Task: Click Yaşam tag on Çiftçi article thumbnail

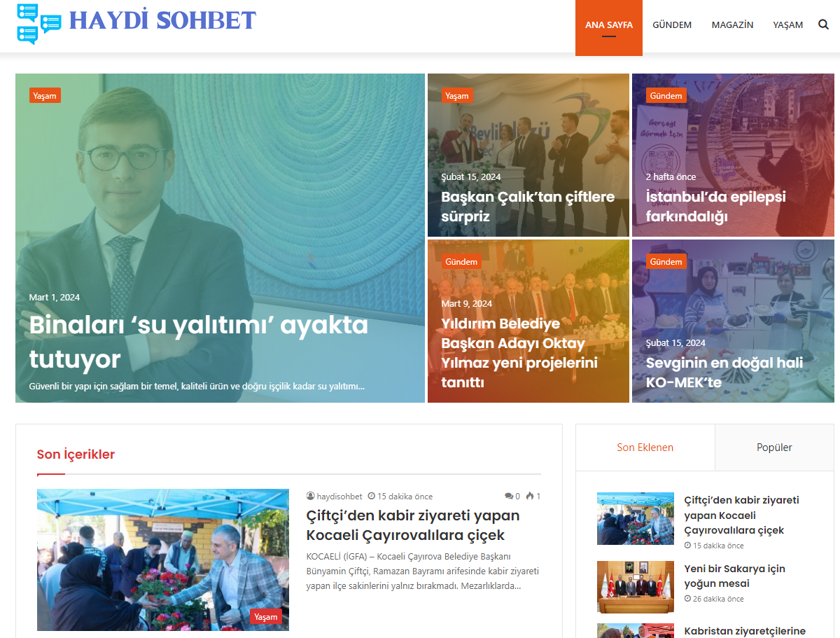Action: click(x=266, y=617)
